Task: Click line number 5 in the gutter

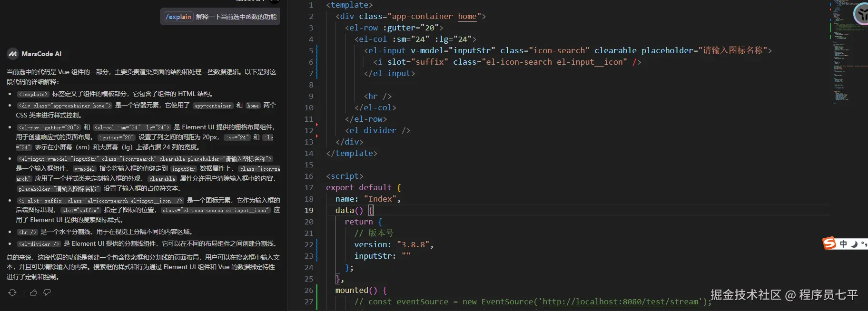Action: pos(311,50)
